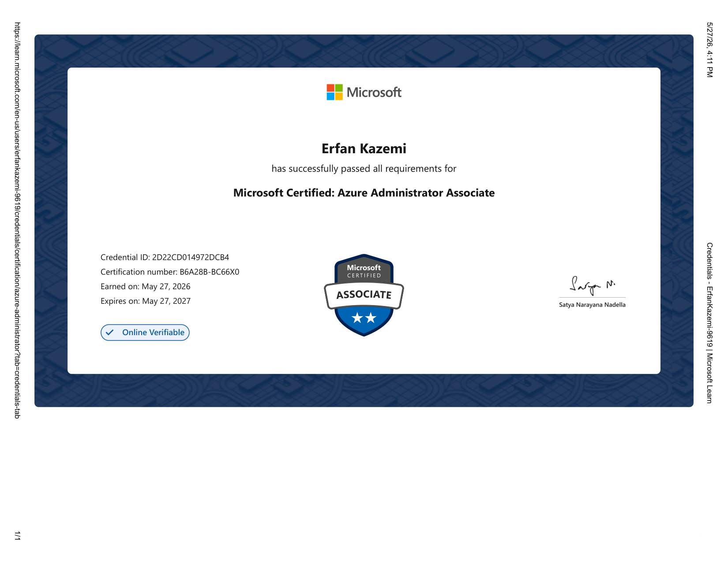Click 'Earned on: May 27, 2026'
Image resolution: width=728 pixels, height=563 pixels.
coord(146,287)
